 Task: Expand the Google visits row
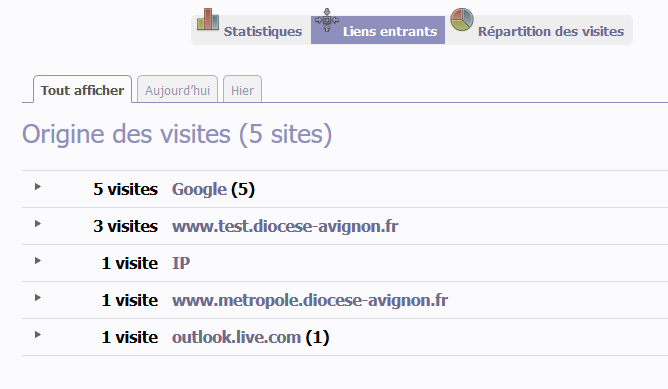coord(37,187)
